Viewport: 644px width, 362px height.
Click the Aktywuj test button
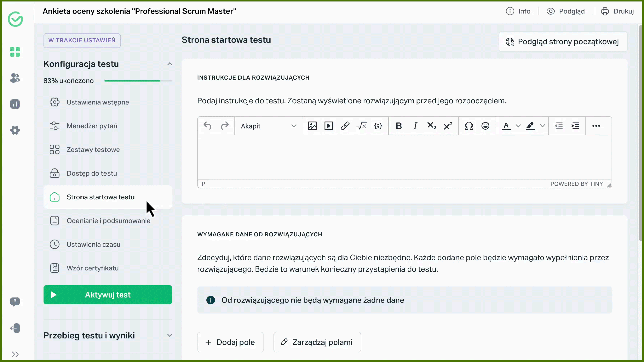pyautogui.click(x=108, y=295)
